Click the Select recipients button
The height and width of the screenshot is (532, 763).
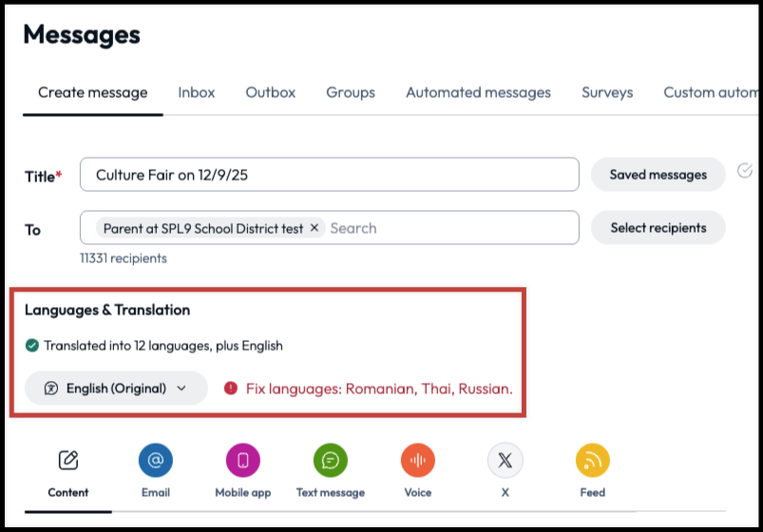click(658, 228)
